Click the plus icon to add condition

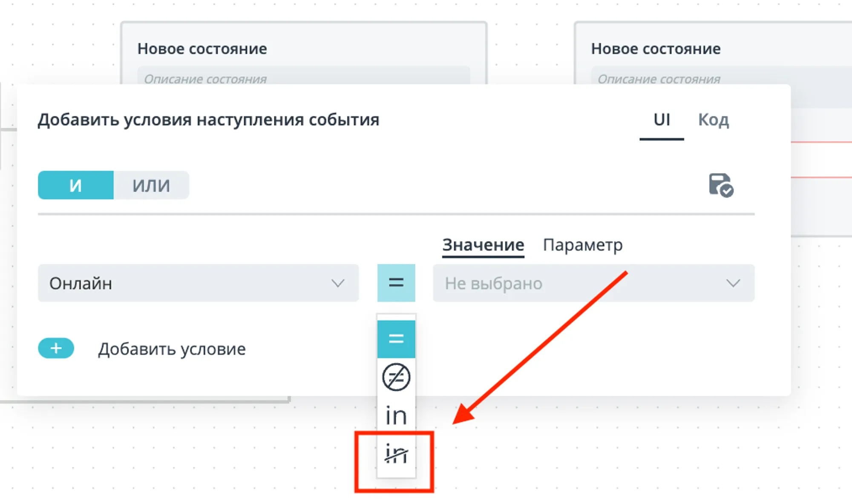(x=56, y=348)
